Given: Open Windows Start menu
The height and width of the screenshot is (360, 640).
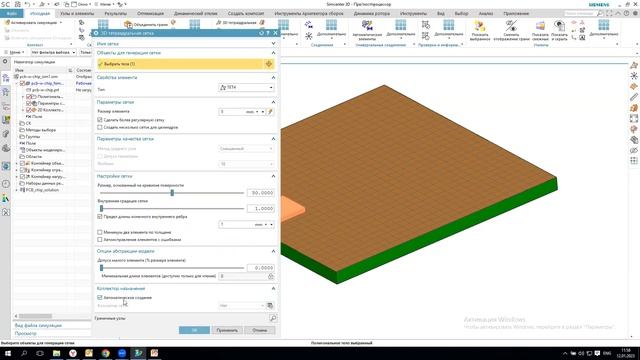Looking at the screenshot, I should [8, 353].
